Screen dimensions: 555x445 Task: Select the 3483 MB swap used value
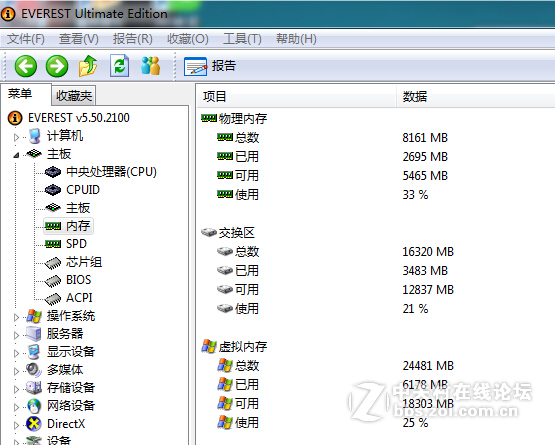coord(425,271)
